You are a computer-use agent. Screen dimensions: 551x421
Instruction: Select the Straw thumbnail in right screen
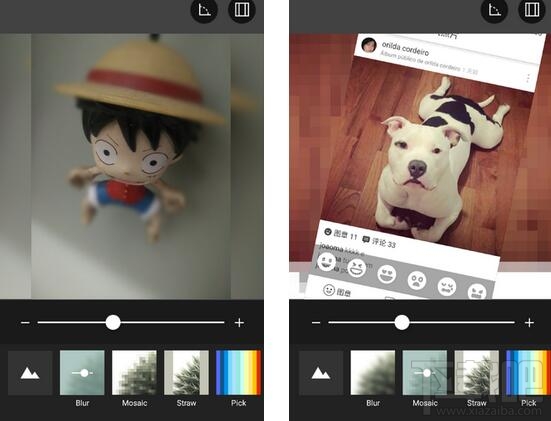(x=477, y=373)
